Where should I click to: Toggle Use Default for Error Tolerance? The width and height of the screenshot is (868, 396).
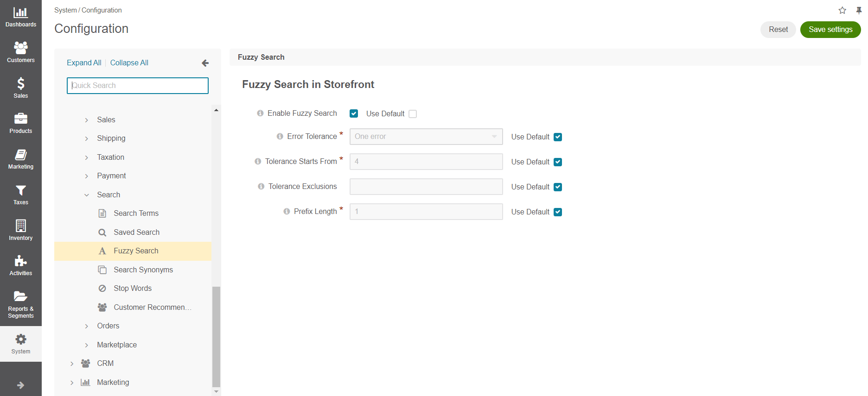558,137
